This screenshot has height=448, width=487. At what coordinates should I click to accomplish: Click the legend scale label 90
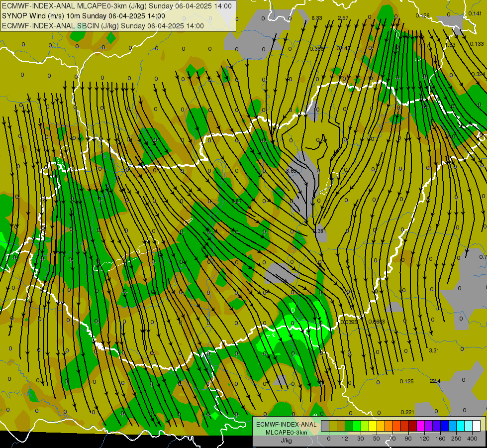click(408, 439)
